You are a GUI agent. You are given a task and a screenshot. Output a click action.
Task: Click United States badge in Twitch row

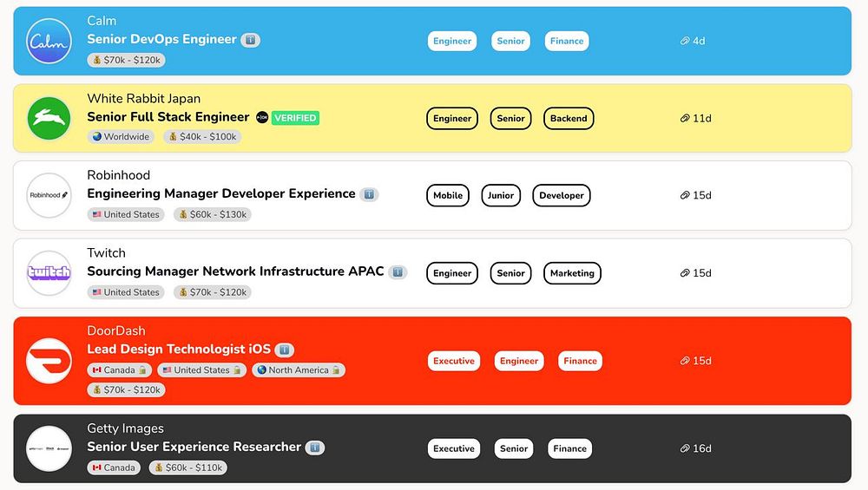(126, 292)
